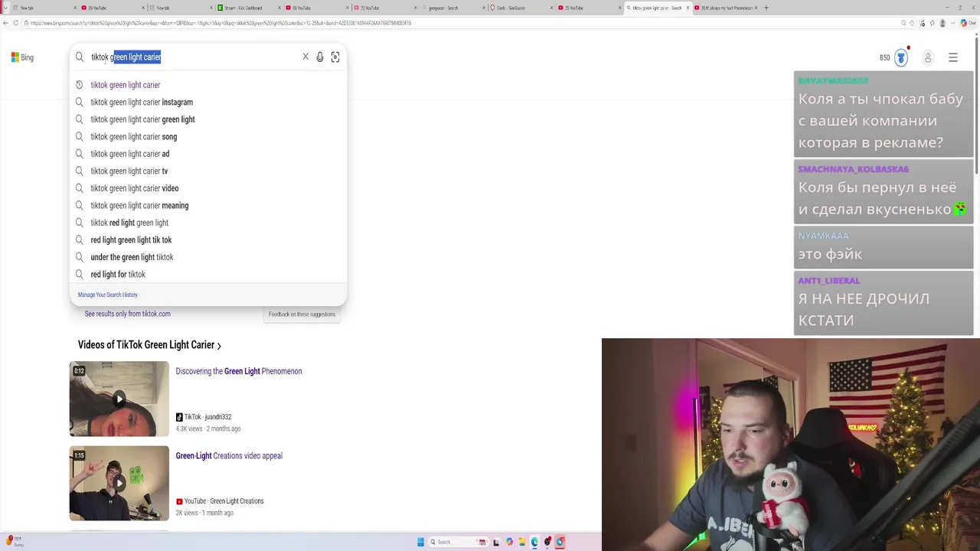Viewport: 980px width, 551px height.
Task: Click the browser address bar URL
Action: [220, 23]
